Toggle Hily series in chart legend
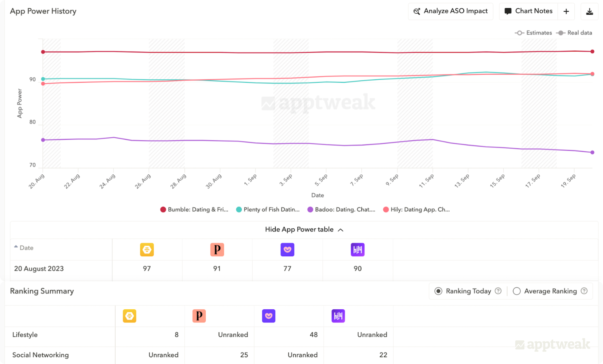Image resolution: width=603 pixels, height=364 pixels. 416,210
